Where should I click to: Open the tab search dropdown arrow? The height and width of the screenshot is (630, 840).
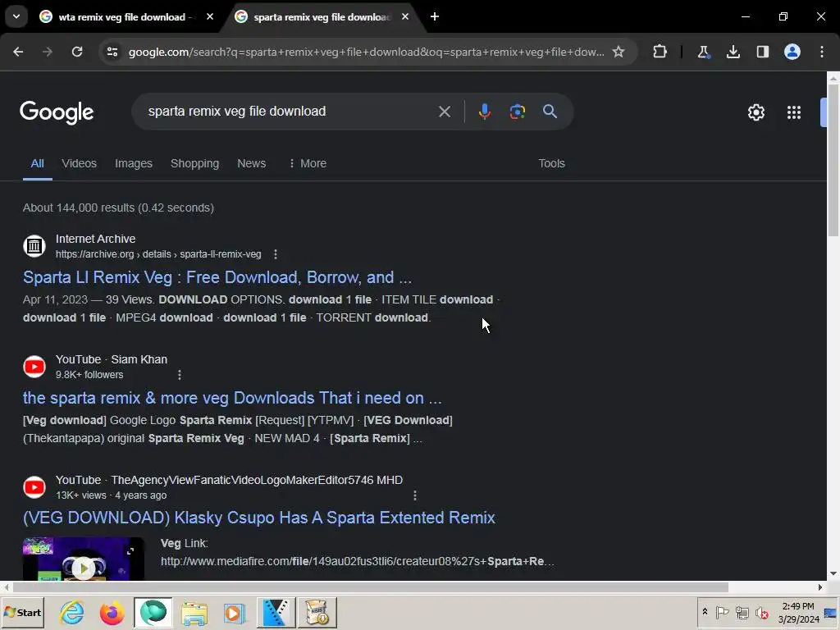pos(16,16)
